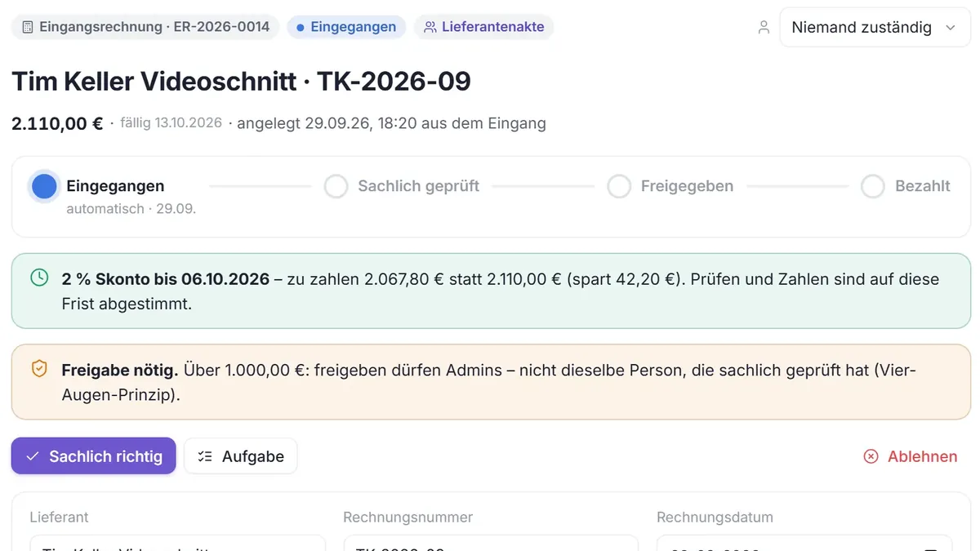Click the Ablehnen button

[x=911, y=456]
